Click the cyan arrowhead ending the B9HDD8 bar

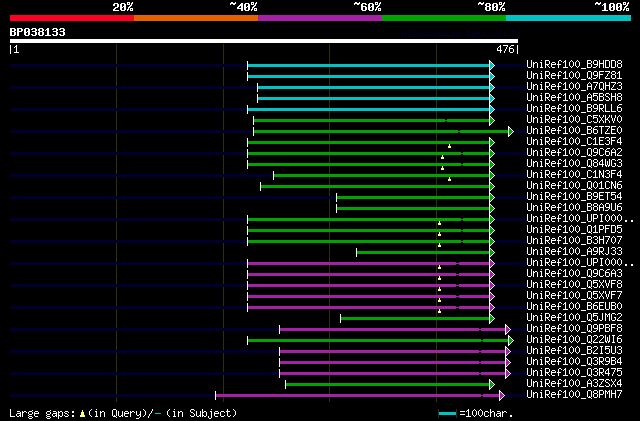point(492,65)
